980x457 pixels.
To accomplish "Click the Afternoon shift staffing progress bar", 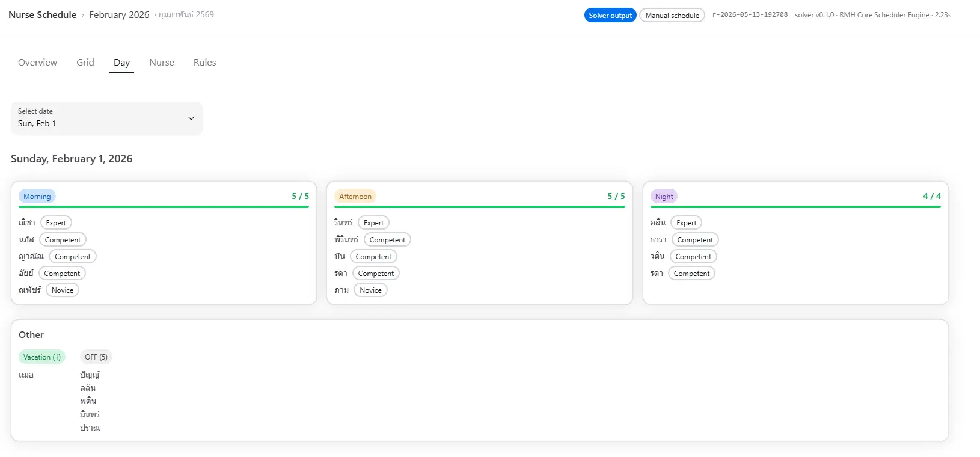I will point(480,207).
